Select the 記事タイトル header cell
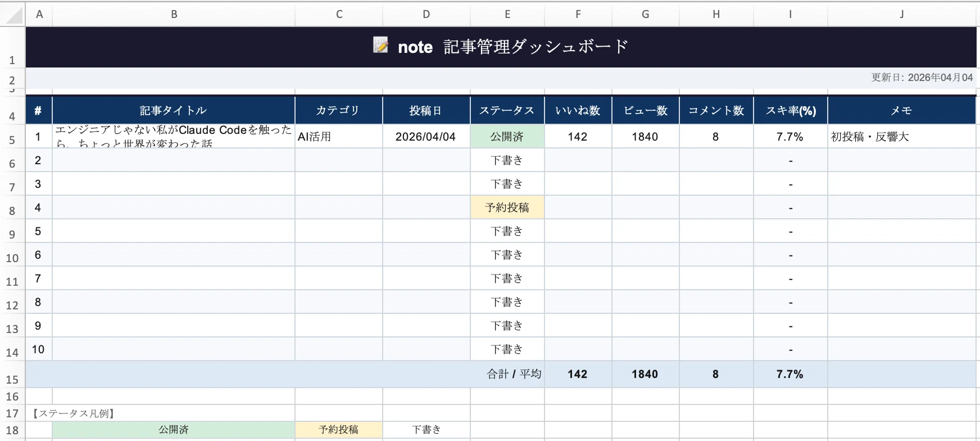 tap(174, 110)
